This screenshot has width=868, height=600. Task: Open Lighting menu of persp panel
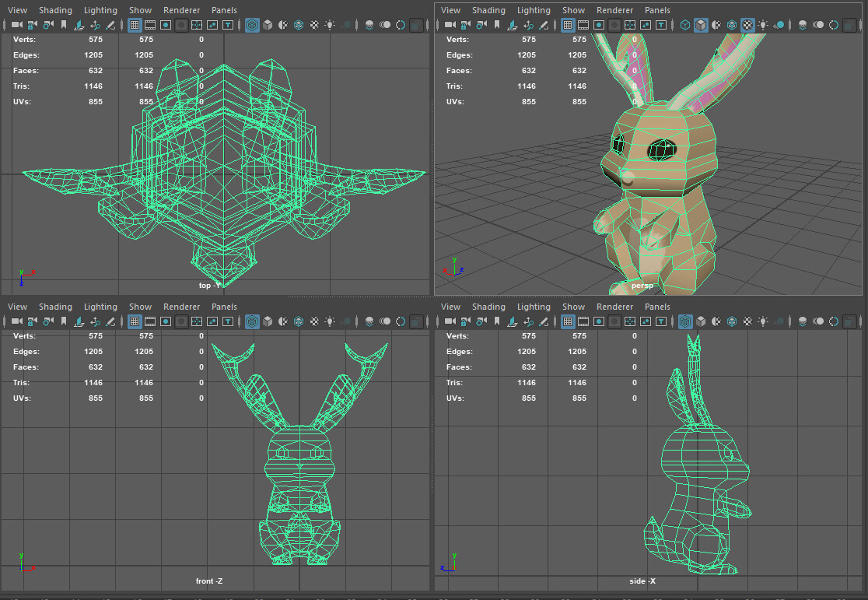tap(534, 10)
